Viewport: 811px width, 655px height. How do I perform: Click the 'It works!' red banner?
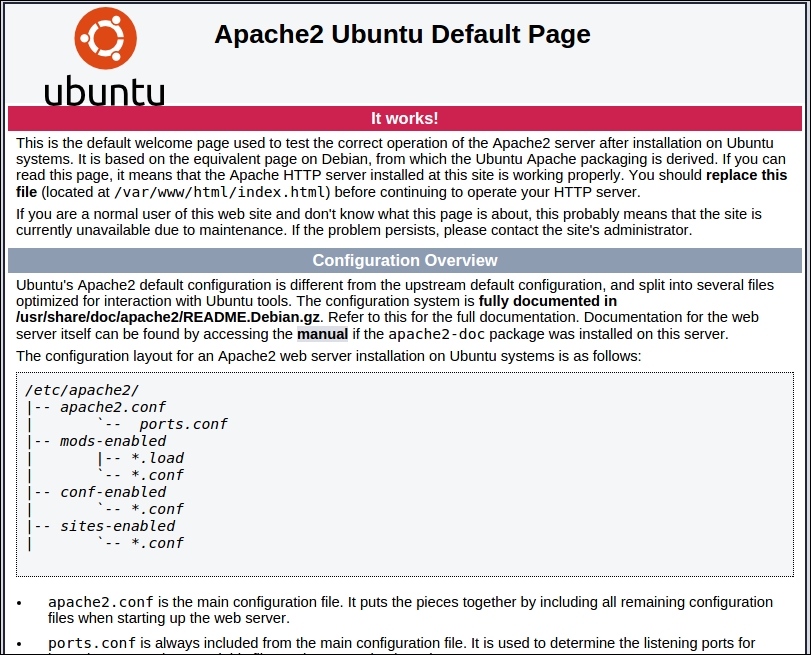(405, 118)
